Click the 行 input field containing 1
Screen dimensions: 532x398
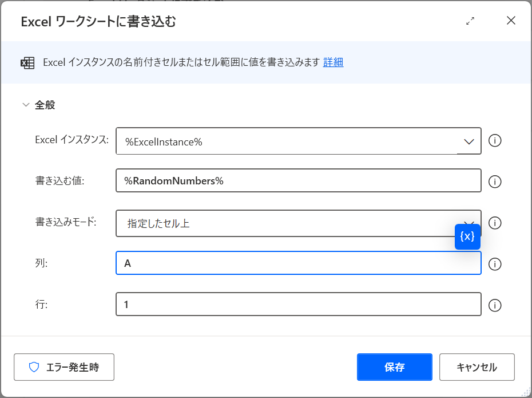point(298,305)
